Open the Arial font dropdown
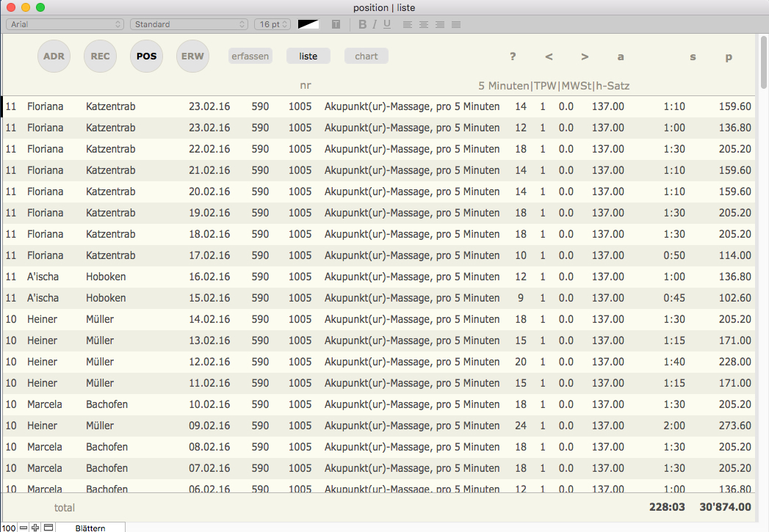Viewport: 769px width, 532px height. click(65, 24)
